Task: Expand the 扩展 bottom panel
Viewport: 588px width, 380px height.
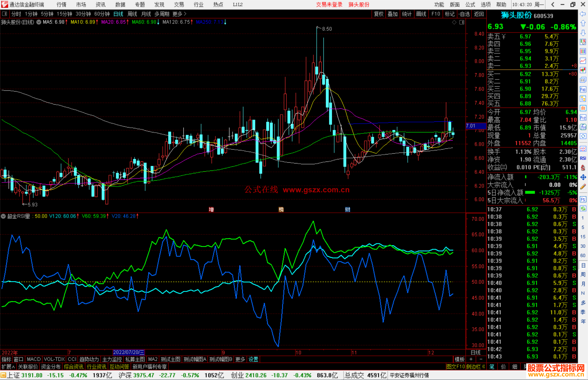Action: [8, 367]
